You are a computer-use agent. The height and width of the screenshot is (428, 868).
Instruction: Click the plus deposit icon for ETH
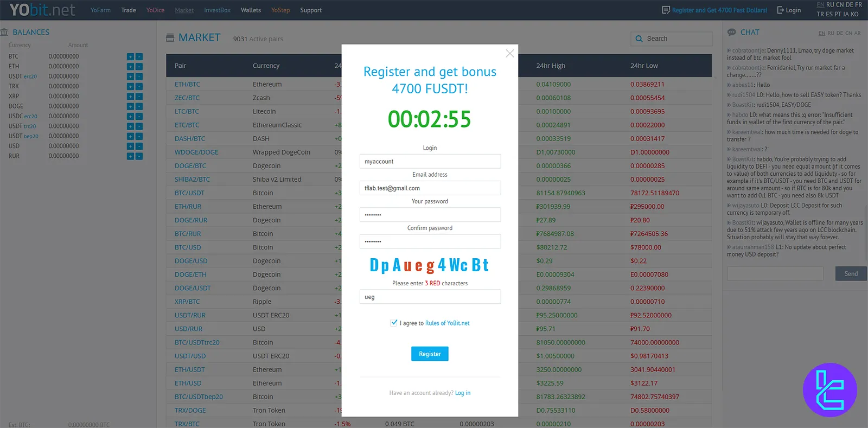click(x=130, y=66)
